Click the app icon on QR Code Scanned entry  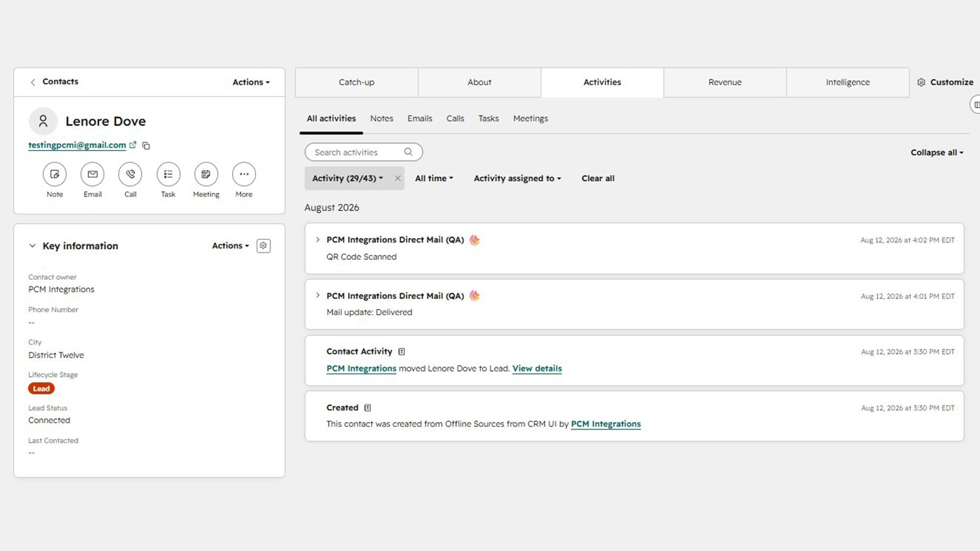(x=475, y=240)
